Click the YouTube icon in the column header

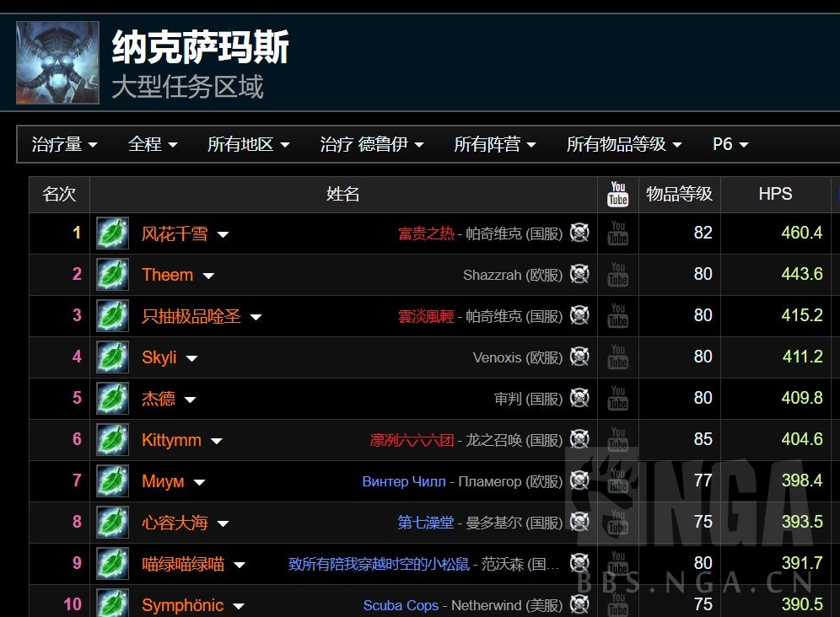617,194
